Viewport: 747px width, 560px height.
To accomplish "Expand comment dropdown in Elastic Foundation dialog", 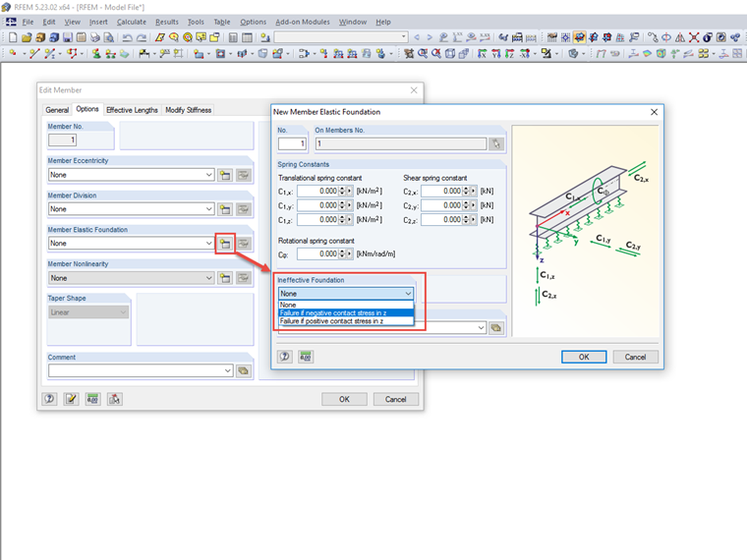I will (x=482, y=327).
